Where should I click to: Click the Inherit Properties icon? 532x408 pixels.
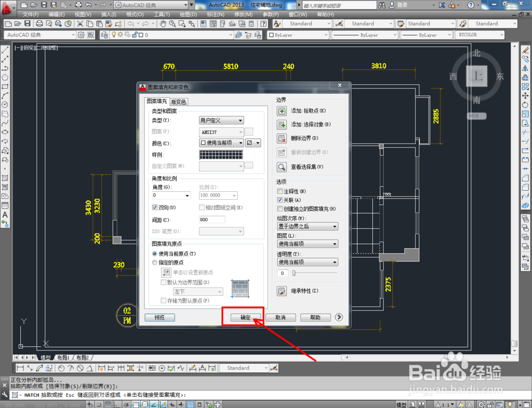pos(281,291)
